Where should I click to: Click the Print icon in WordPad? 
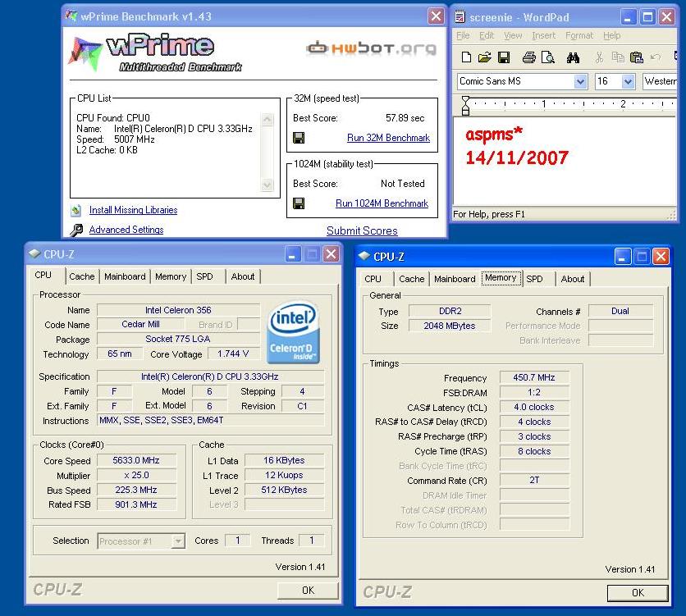coord(529,57)
